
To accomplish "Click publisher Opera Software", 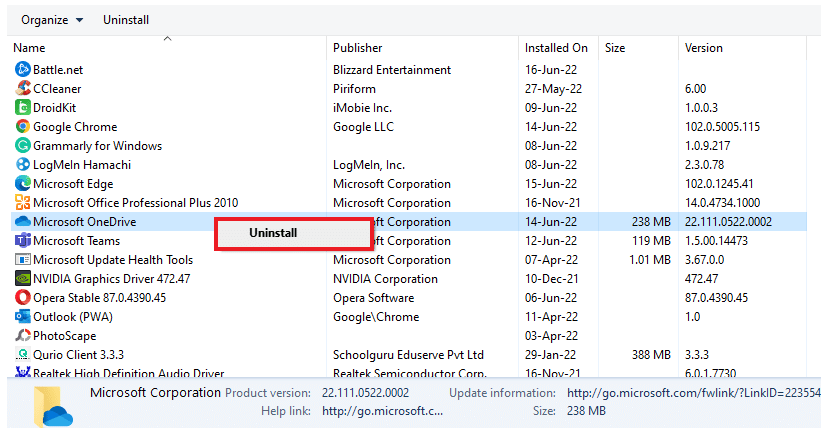I will point(373,298).
